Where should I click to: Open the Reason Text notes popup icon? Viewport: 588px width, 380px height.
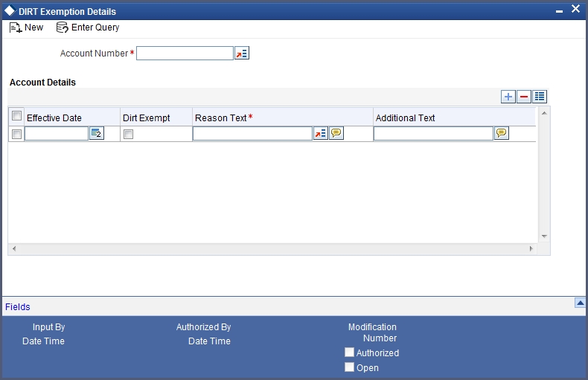[336, 133]
